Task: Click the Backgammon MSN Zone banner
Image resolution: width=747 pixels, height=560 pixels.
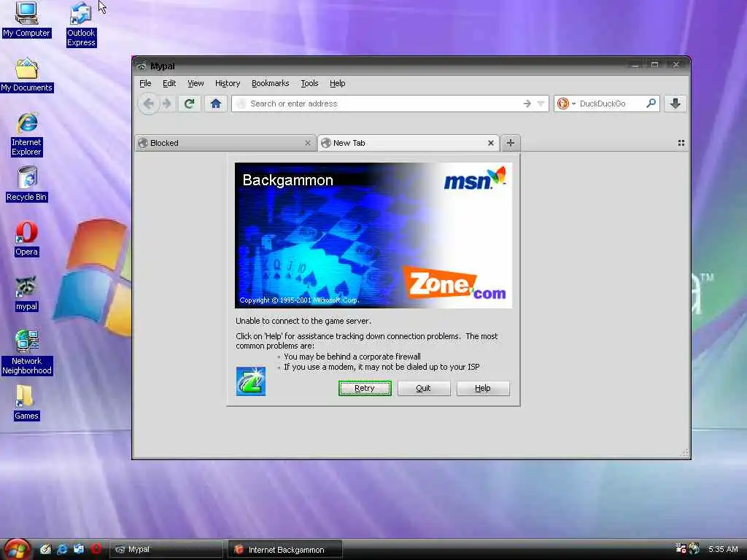Action: [x=373, y=236]
